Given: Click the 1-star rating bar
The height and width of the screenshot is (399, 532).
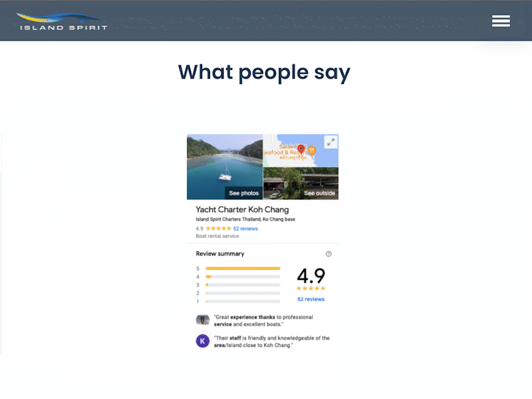Looking at the screenshot, I should [243, 301].
